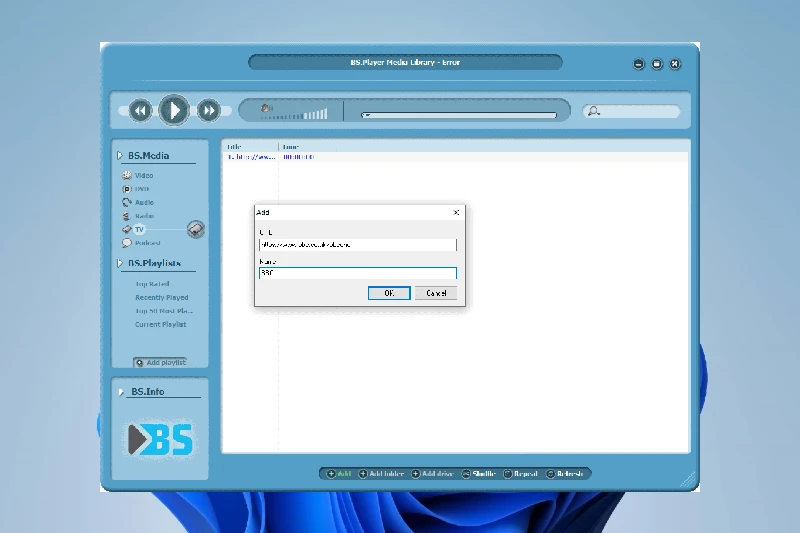Maximize the BS.Player Media Library window
Screen dimensions: 800x533
pos(657,64)
